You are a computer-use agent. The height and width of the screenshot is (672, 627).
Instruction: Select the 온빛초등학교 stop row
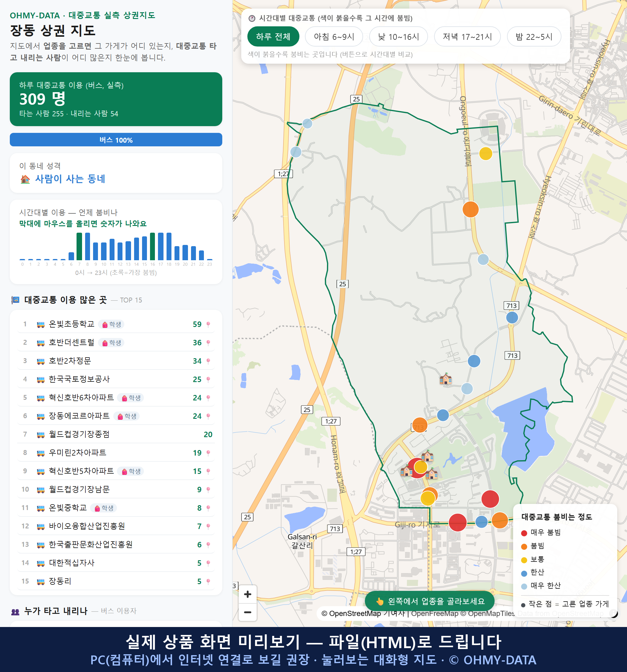click(116, 324)
